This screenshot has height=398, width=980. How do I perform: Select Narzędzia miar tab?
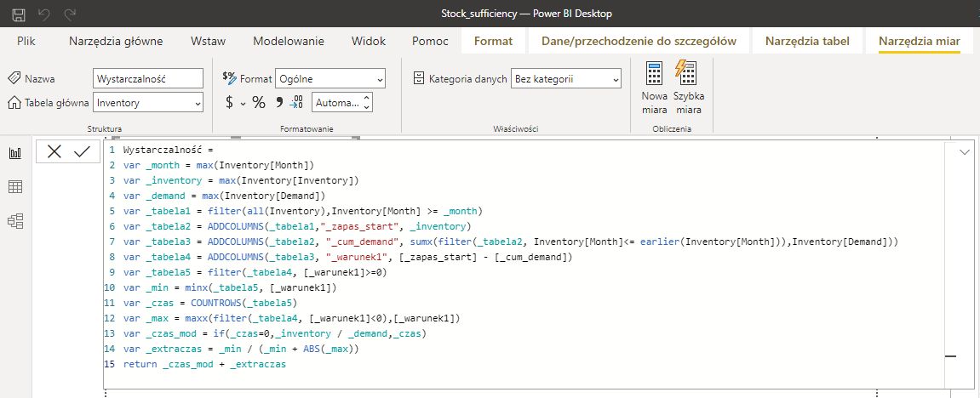[919, 41]
